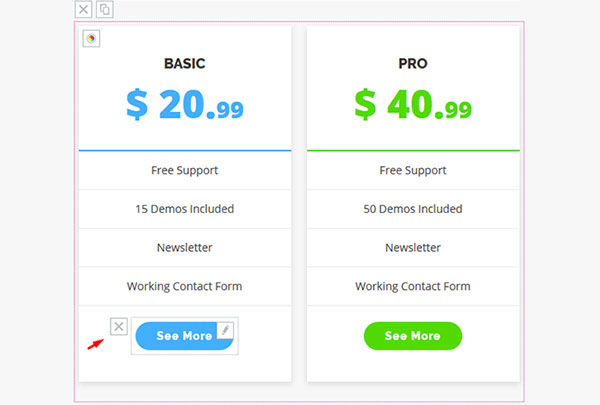Click the remove-block X icon above the pricing section

(x=83, y=10)
